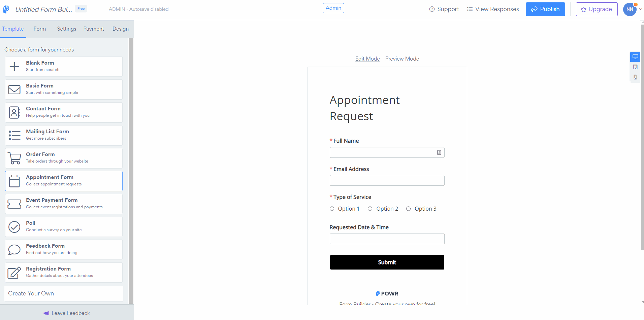
Task: Click the desktop view icon
Action: pos(635,57)
